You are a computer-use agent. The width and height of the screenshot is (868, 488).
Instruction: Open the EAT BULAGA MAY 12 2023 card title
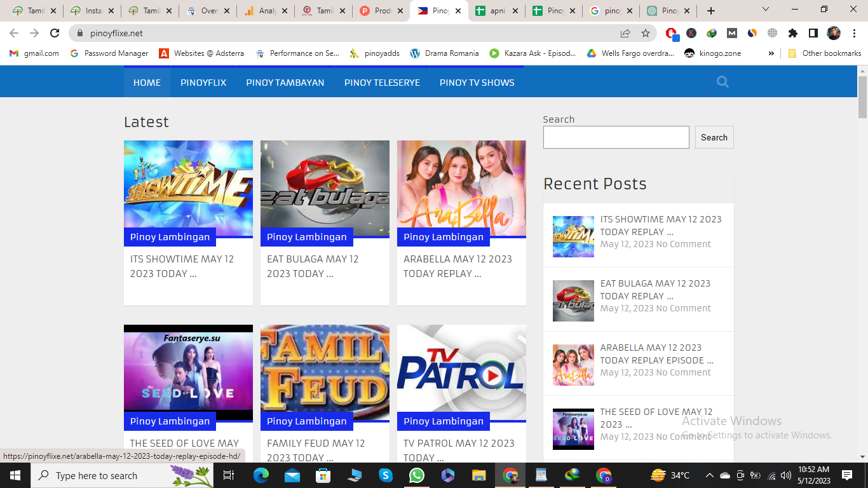point(313,266)
